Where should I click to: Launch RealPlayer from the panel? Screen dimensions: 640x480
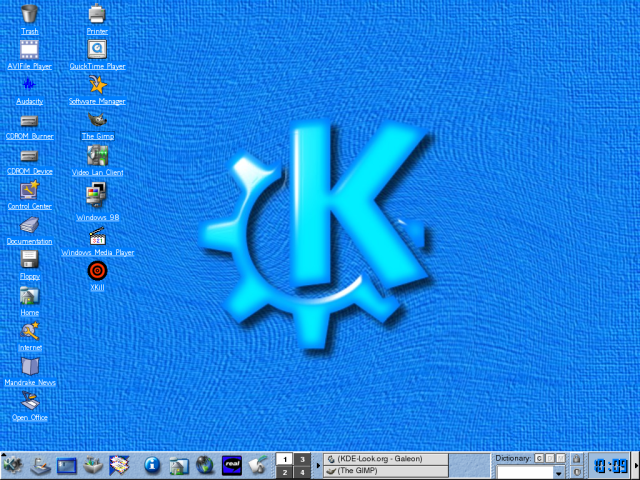point(232,466)
